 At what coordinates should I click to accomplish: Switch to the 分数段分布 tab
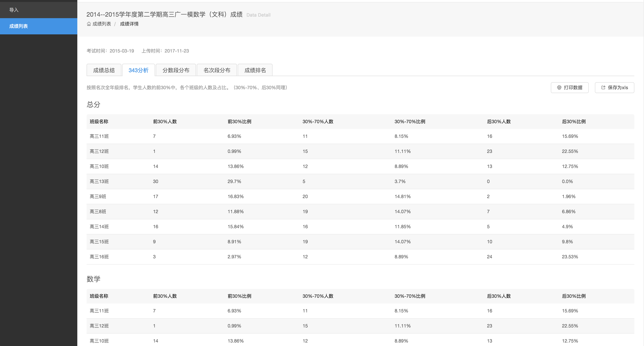[176, 70]
